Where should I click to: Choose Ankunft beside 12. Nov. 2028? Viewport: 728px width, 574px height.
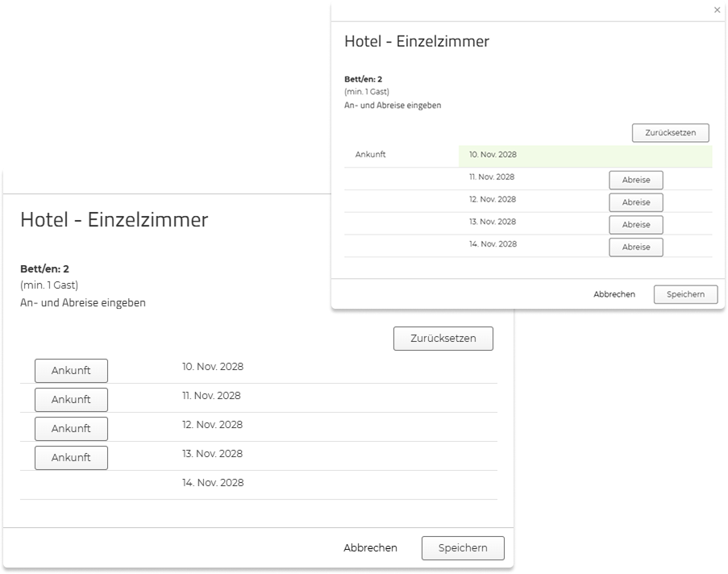pos(71,429)
